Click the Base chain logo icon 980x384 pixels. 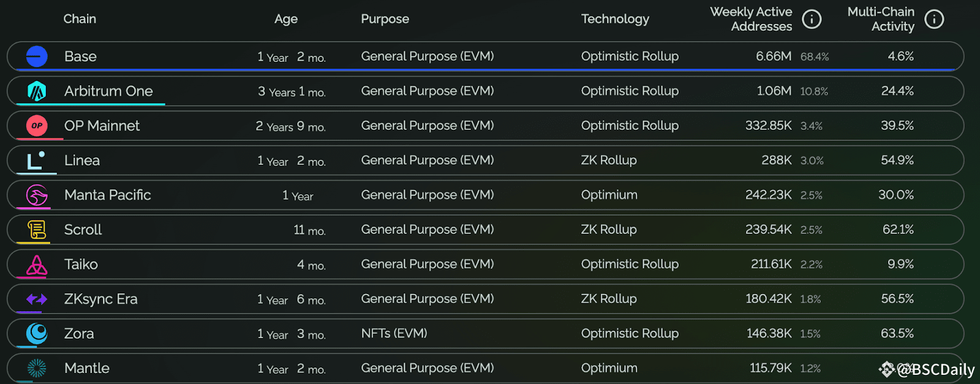pos(37,56)
